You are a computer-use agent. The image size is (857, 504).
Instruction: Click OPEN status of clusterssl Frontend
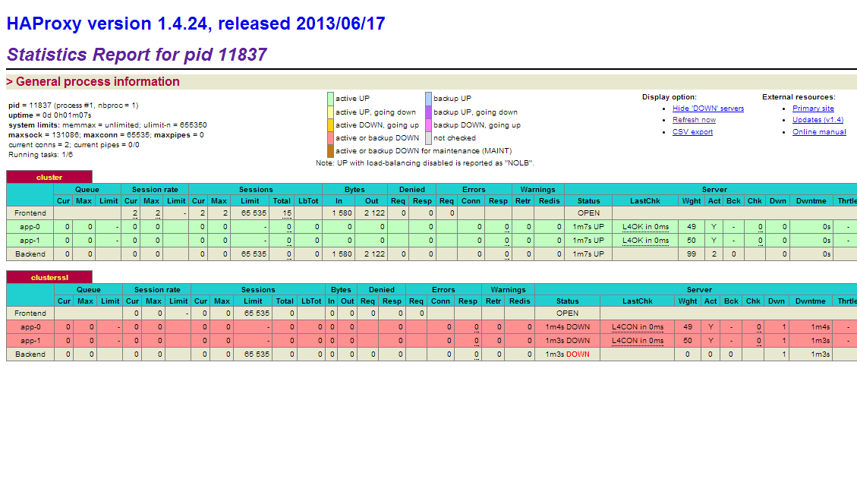pos(567,313)
